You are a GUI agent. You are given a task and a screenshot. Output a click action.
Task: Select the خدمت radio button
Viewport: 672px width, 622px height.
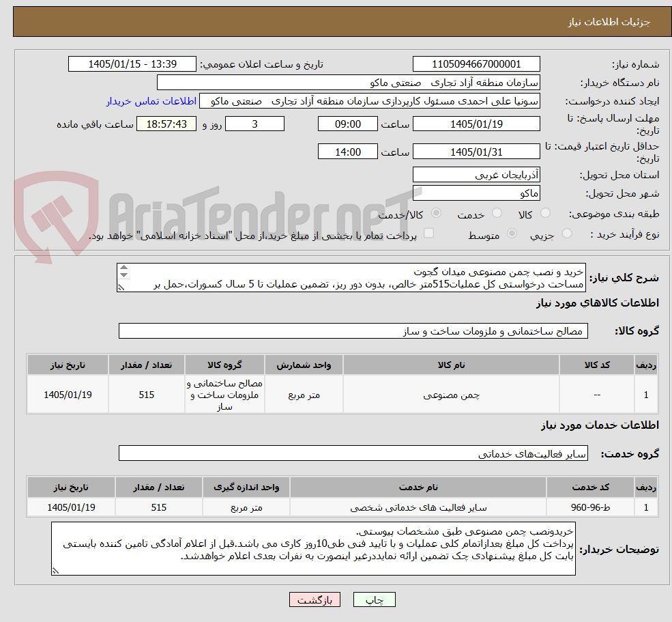tap(497, 213)
